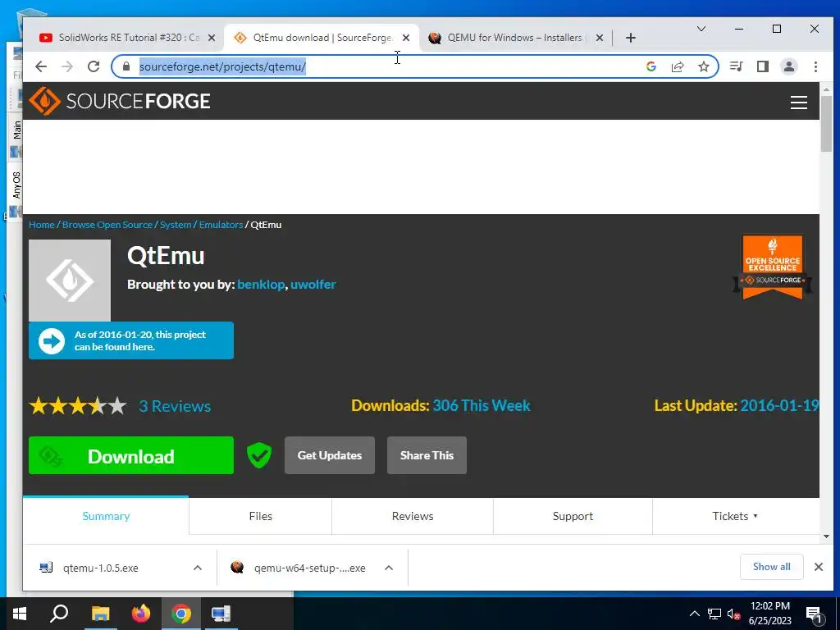The image size is (840, 630).
Task: Click the taskbar clock showing 12:02 PM
Action: pyautogui.click(x=769, y=614)
